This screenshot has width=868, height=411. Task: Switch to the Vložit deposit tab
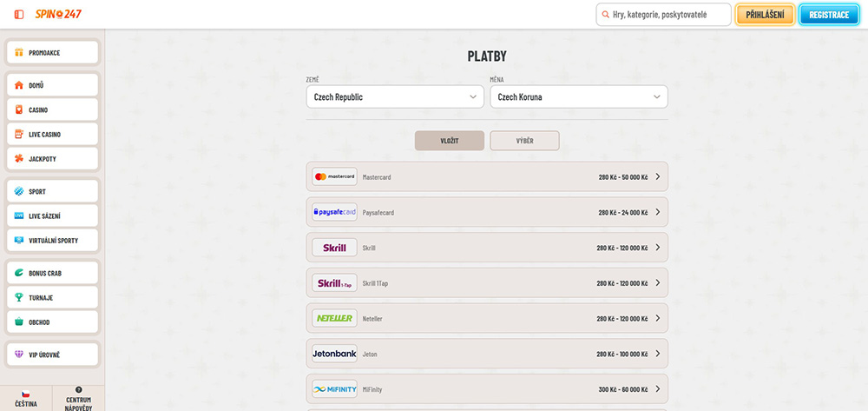(449, 141)
